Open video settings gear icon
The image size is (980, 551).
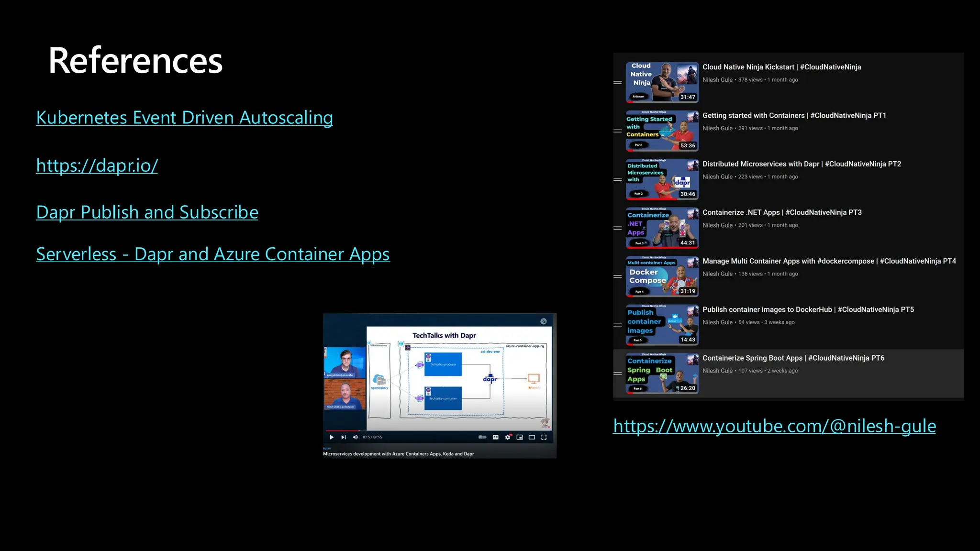coord(508,437)
